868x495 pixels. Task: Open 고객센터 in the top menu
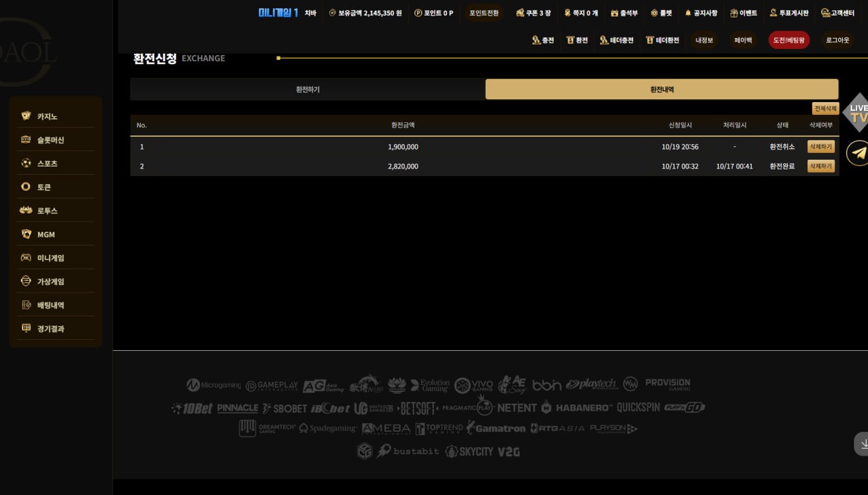click(x=837, y=13)
